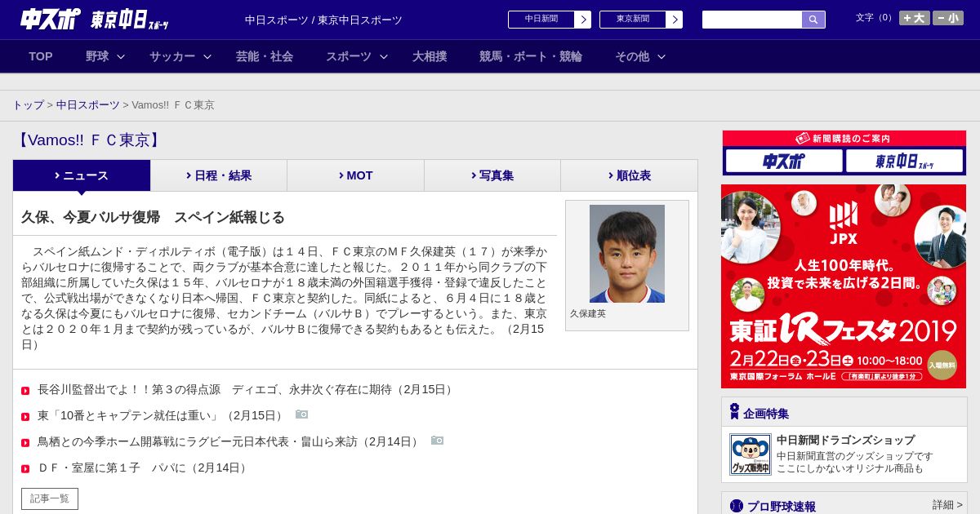Open 中スポ subscription banner button
This screenshot has height=514, width=980.
click(x=784, y=162)
